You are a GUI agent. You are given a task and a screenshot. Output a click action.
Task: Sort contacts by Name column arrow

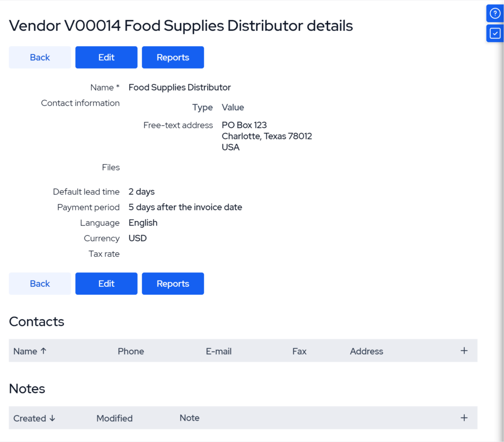point(43,351)
